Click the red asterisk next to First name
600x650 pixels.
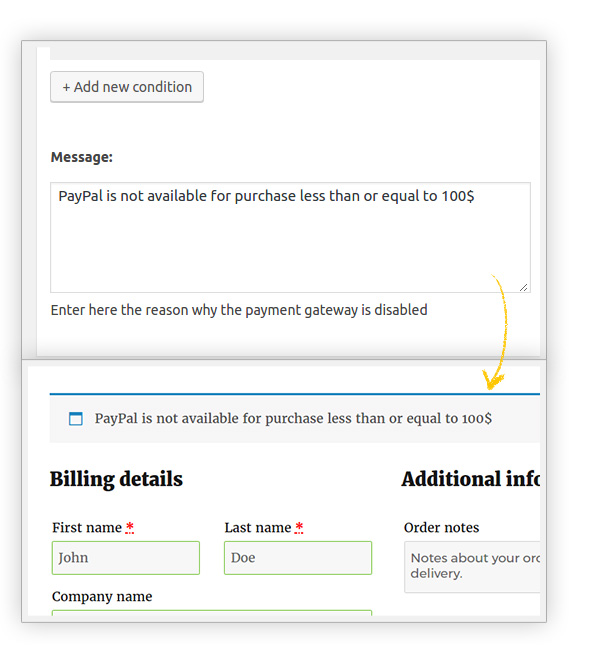pos(130,527)
